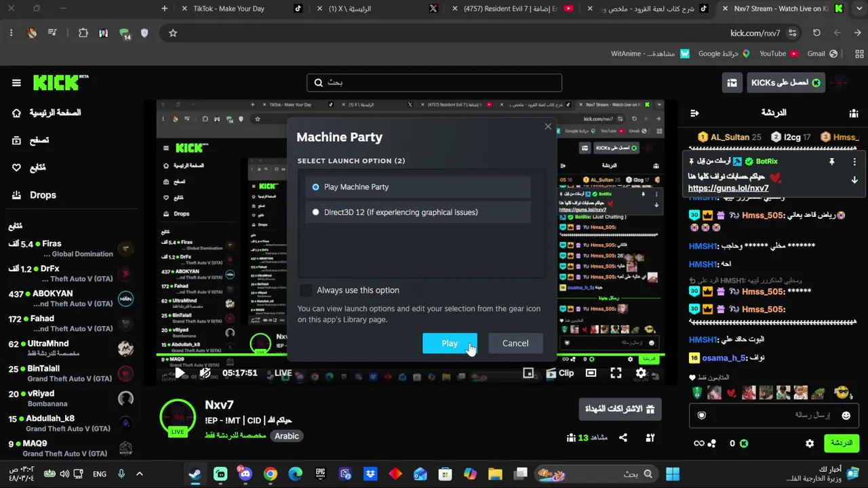Close the Machine Party dialog with the X
Screen dimensions: 868x488
click(x=548, y=127)
